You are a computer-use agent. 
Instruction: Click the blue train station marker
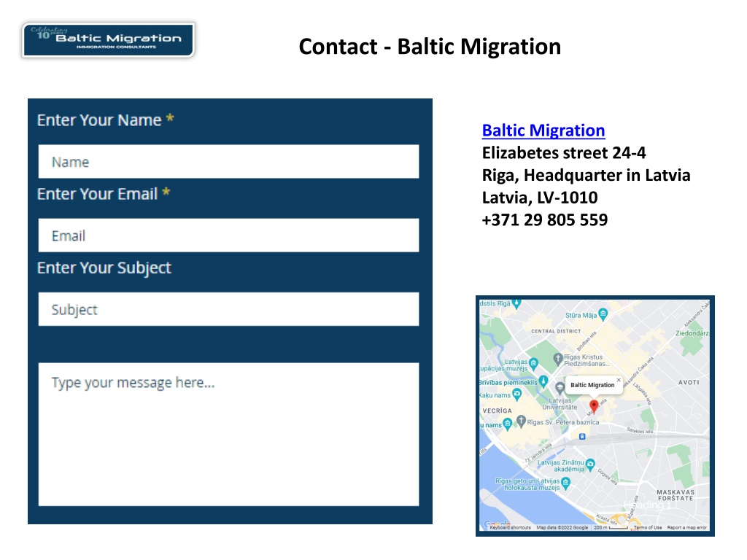point(581,436)
